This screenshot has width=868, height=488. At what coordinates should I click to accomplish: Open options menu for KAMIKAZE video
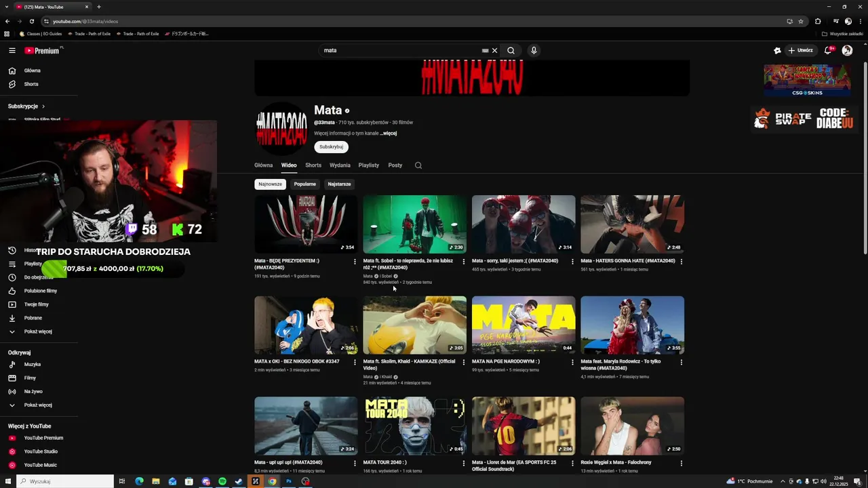pos(464,362)
